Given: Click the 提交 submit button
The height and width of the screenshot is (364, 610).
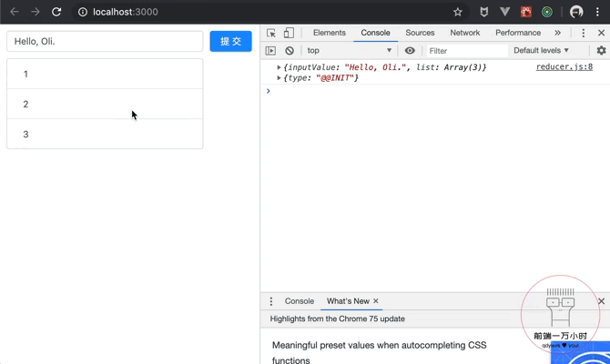Looking at the screenshot, I should [x=230, y=41].
